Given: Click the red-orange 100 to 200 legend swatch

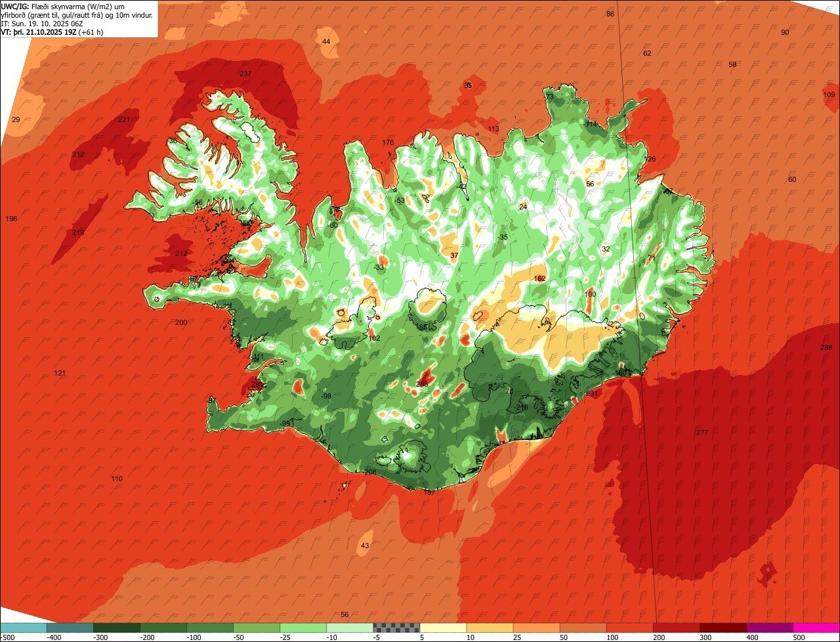Looking at the screenshot, I should 629,628.
